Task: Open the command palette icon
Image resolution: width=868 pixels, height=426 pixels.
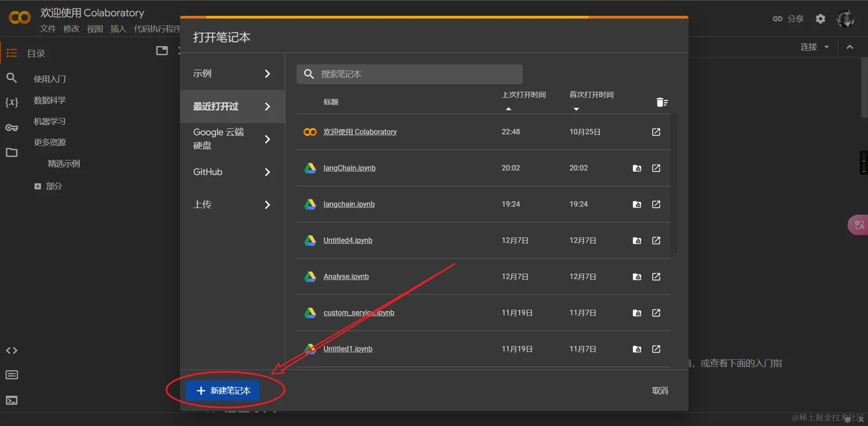Action: pos(12,375)
